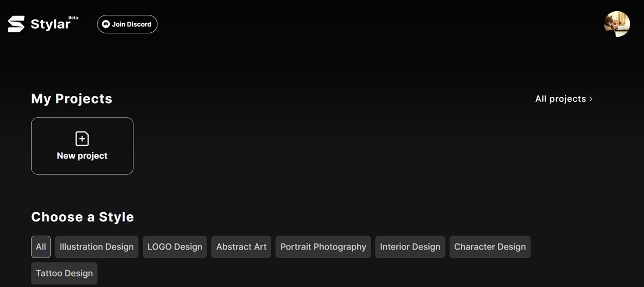Image resolution: width=644 pixels, height=287 pixels.
Task: Expand All projects via its chevron arrow
Action: (591, 99)
